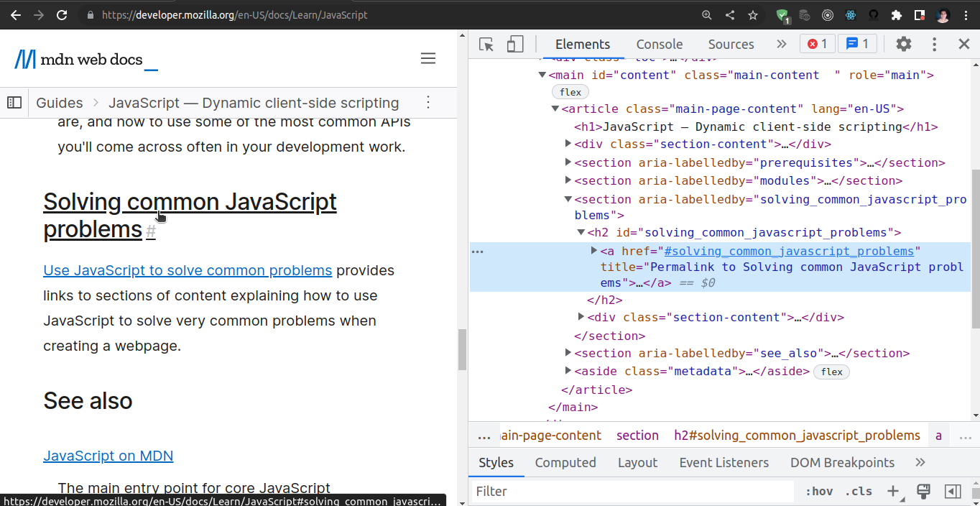Click the red error counter badge
This screenshot has width=980, height=506.
pyautogui.click(x=817, y=43)
